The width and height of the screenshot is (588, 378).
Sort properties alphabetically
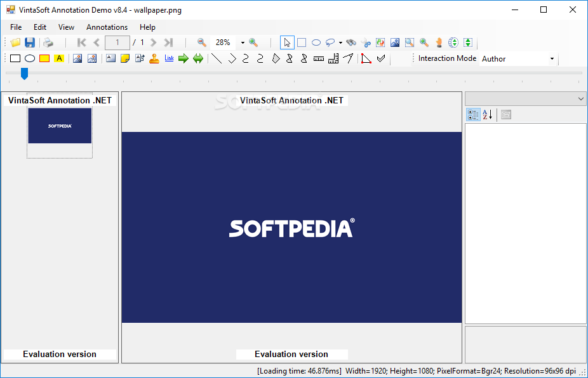[x=488, y=115]
